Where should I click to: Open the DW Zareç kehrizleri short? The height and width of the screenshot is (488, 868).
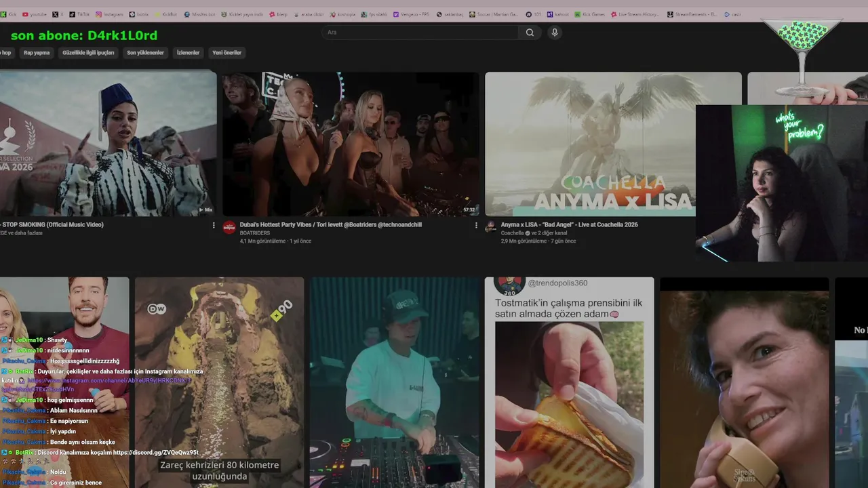[219, 382]
